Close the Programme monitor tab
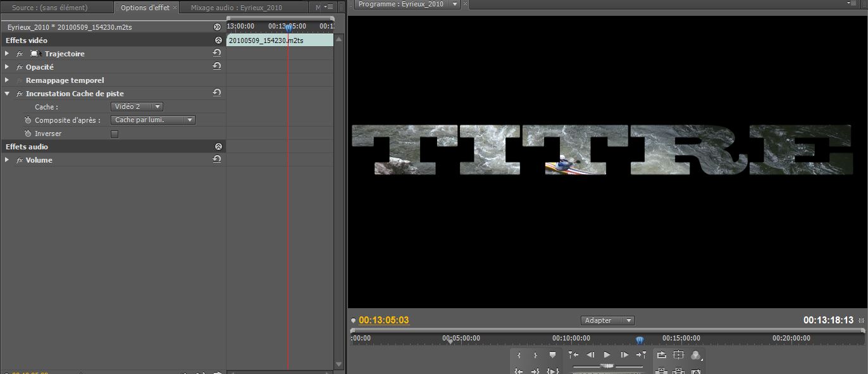 click(466, 4)
